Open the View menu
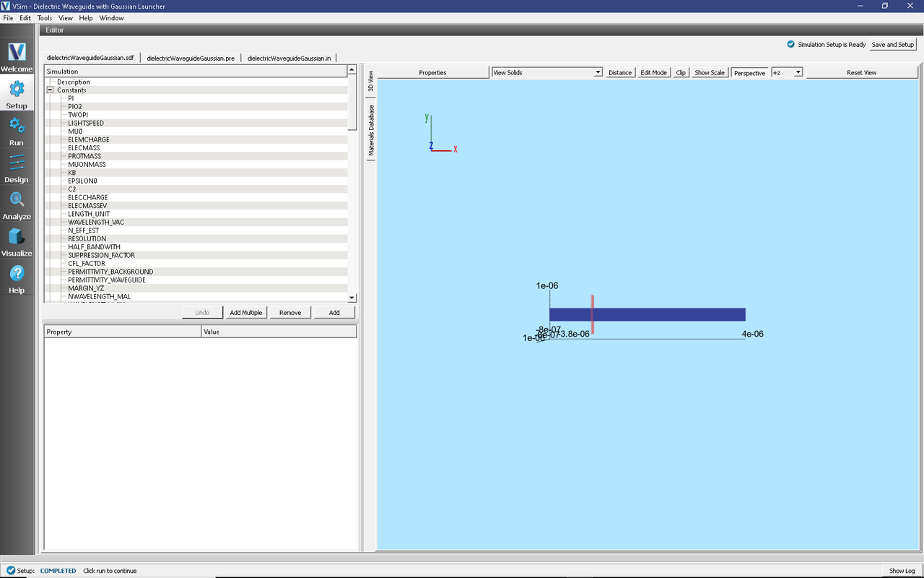This screenshot has width=924, height=578. click(65, 18)
